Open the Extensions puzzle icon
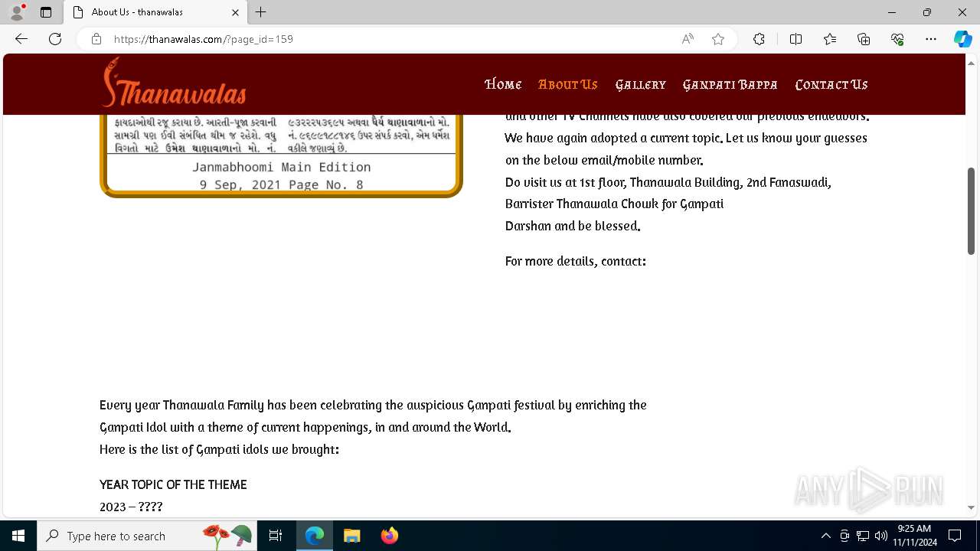The width and height of the screenshot is (980, 551). pos(759,39)
